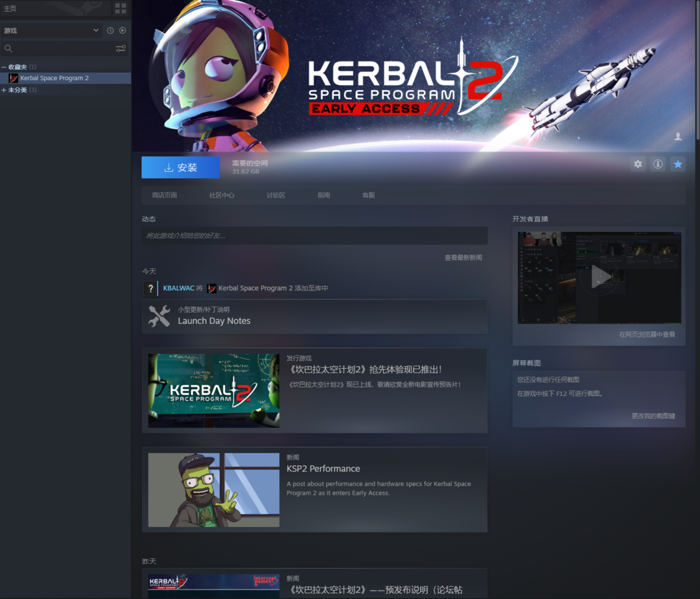Open the 预发布说明 news headline
Screen dimensions: 700x599
pyautogui.click(x=375, y=590)
